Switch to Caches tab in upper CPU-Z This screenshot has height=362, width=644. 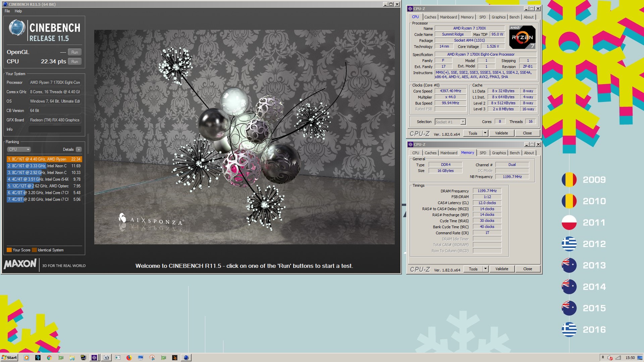tap(430, 17)
